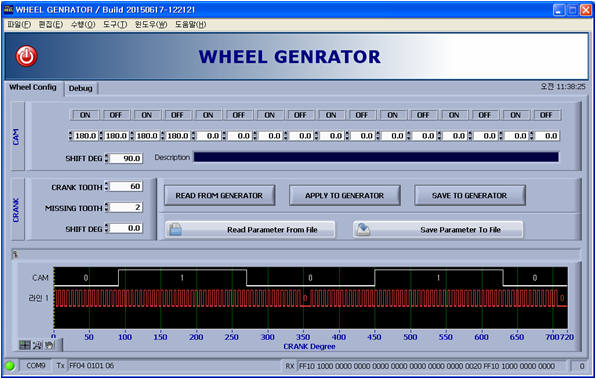
Task: Click the 350 tick on crank degree axis
Action: [303, 337]
